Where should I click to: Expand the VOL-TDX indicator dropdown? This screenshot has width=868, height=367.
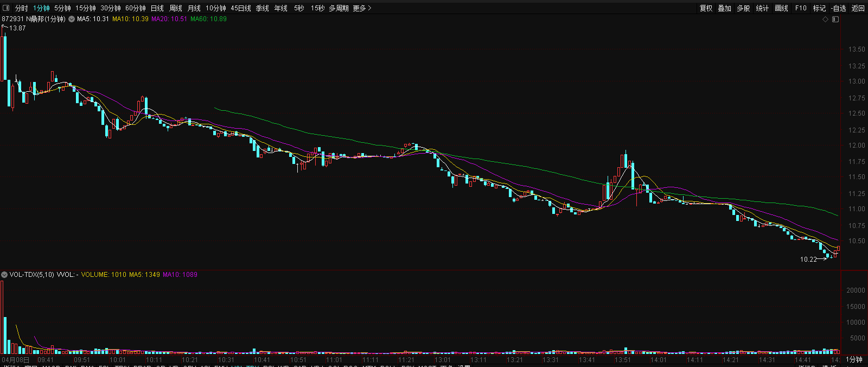[4, 275]
